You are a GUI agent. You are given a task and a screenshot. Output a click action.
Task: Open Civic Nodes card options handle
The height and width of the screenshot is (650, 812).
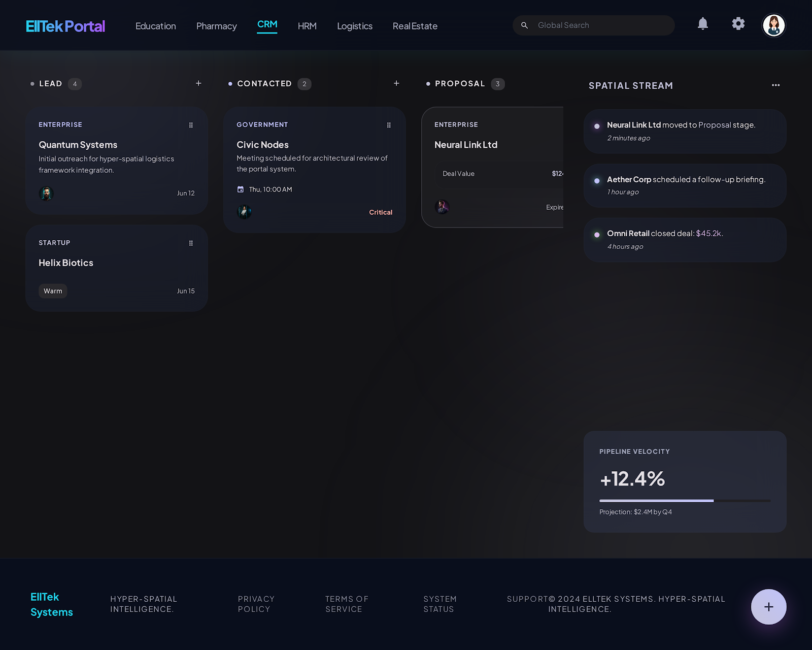click(389, 125)
